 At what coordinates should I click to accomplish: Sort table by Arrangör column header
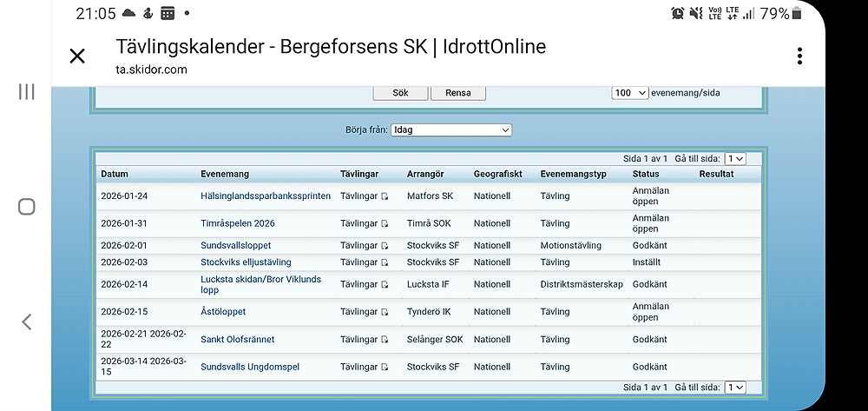[426, 174]
